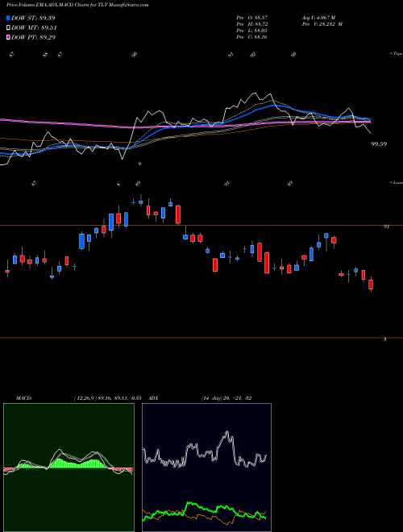Click the chart title mentioning MunafaSutra.com
403x532 pixels.
[77, 5]
